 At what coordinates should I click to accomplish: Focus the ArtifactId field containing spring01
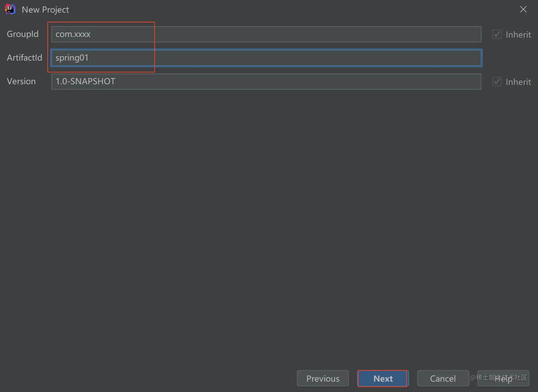266,58
